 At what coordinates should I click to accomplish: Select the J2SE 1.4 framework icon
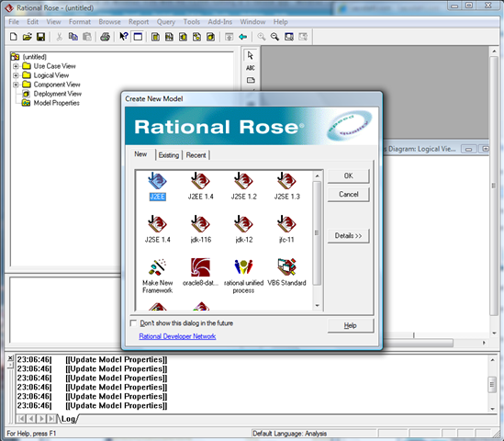158,230
